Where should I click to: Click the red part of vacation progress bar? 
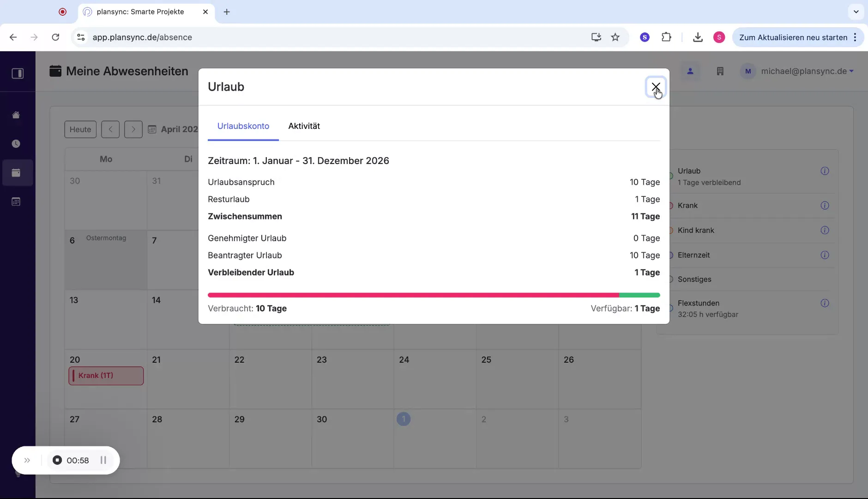[413, 295]
